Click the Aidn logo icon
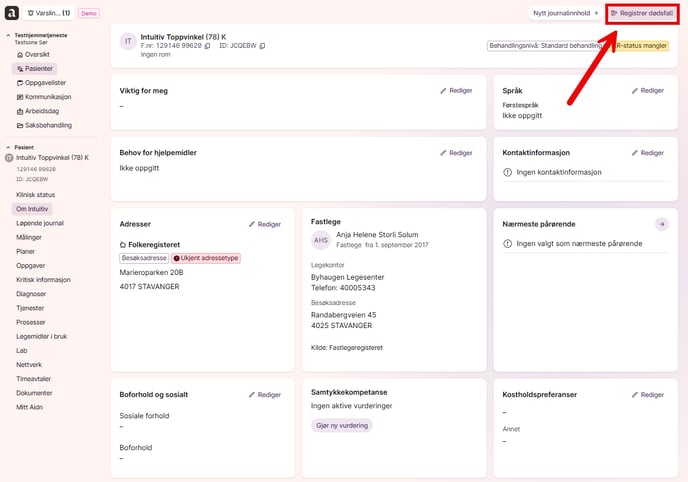The height and width of the screenshot is (482, 688). point(12,13)
